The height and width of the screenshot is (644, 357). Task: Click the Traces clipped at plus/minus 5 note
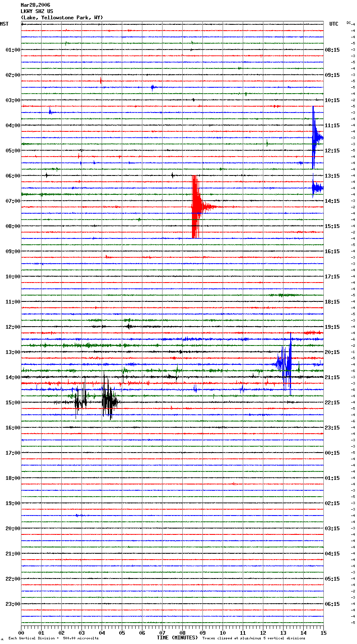(254, 639)
